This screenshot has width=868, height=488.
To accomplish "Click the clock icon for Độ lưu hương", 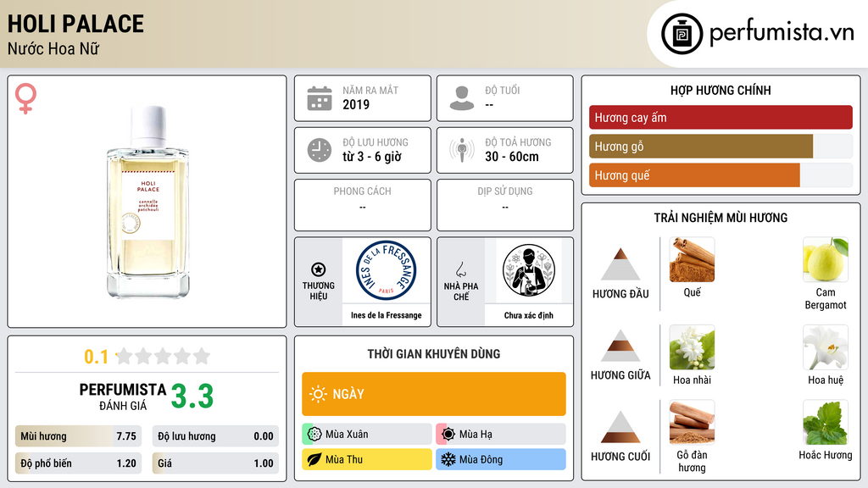I will [320, 150].
